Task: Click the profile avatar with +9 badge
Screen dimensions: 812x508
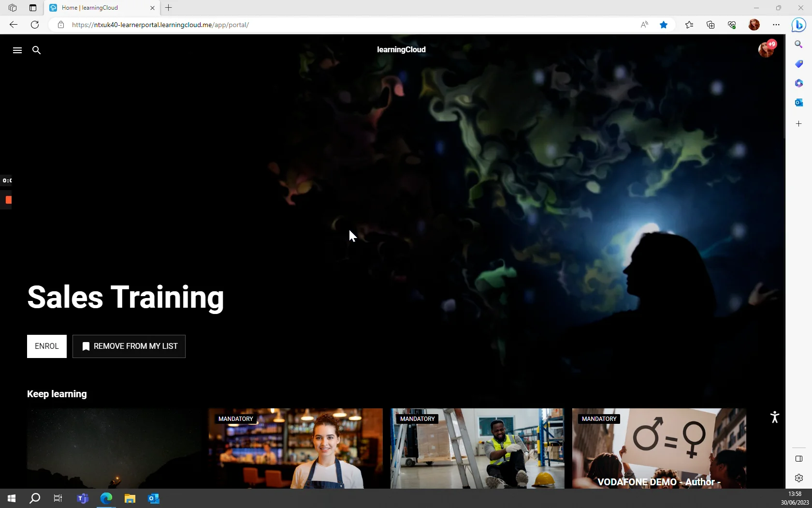Action: (767, 49)
